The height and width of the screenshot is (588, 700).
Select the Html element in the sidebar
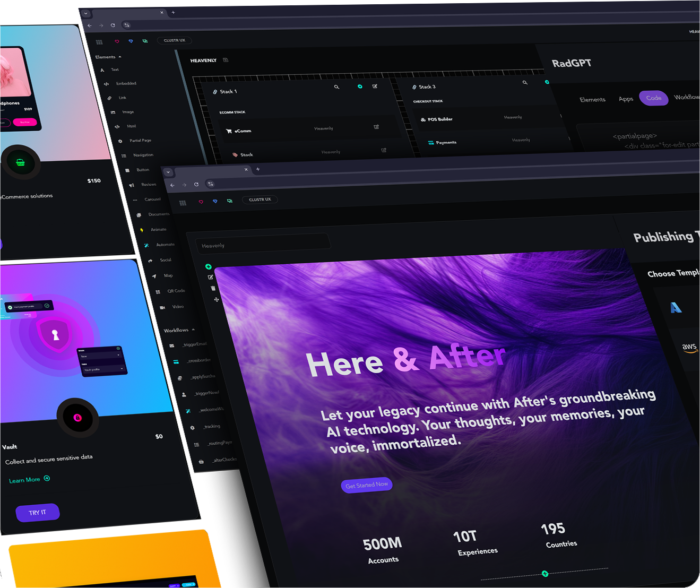tap(131, 126)
